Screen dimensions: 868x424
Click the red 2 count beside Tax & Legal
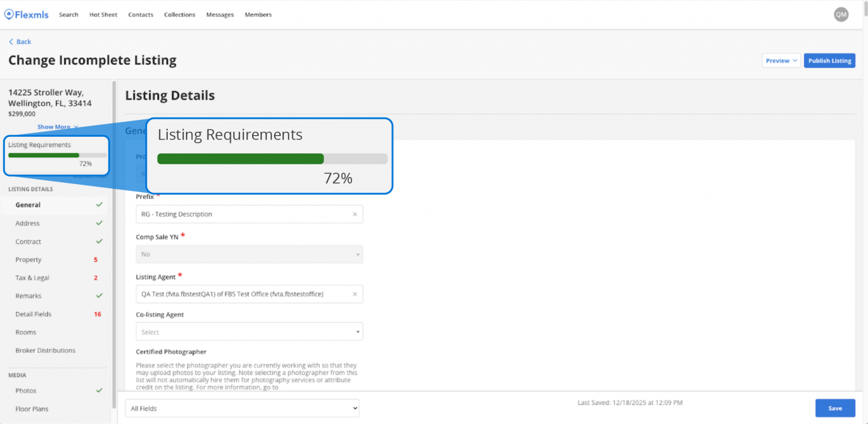[96, 278]
